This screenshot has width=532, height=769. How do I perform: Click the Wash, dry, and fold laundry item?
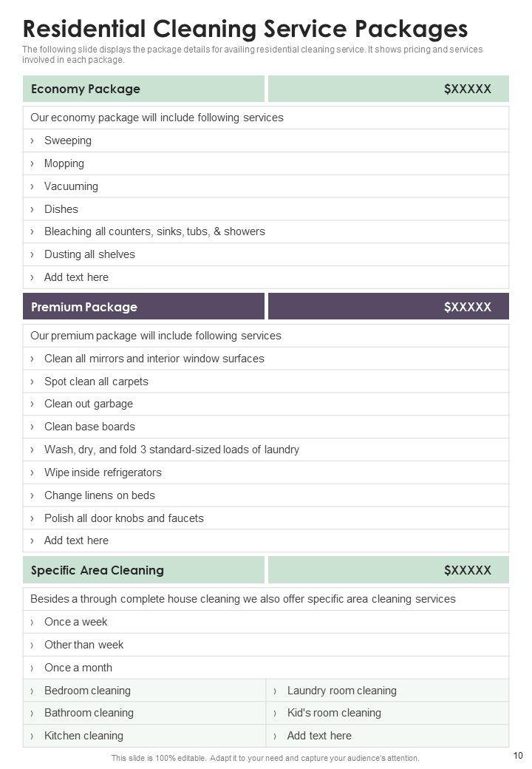point(171,450)
